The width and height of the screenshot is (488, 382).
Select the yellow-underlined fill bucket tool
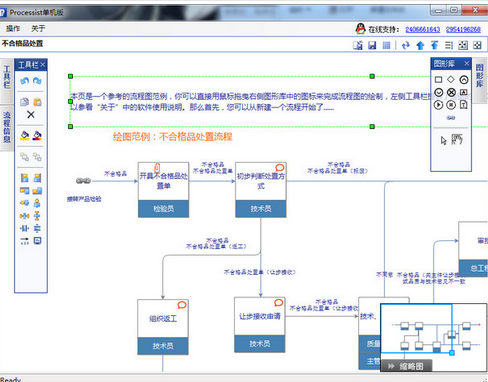click(24, 135)
